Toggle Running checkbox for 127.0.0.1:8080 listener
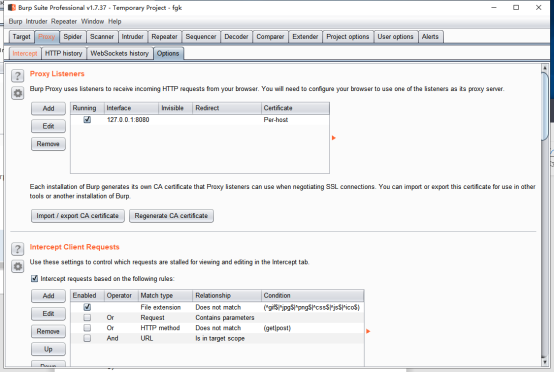Screen dimensions: 554x372 click(87, 120)
